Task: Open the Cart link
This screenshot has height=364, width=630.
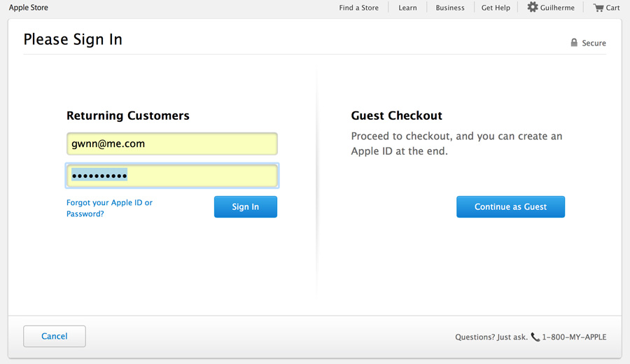Action: 612,8
